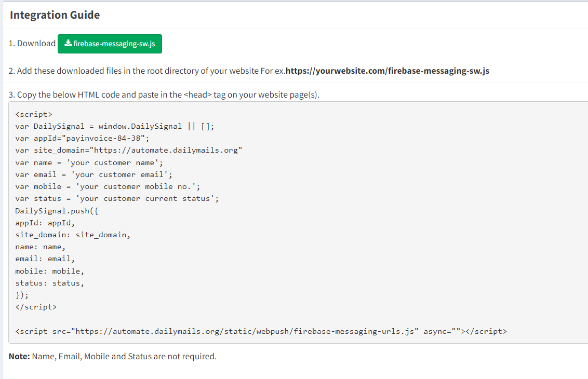Click the var DailySignal declaration line
The image size is (588, 379).
(114, 126)
